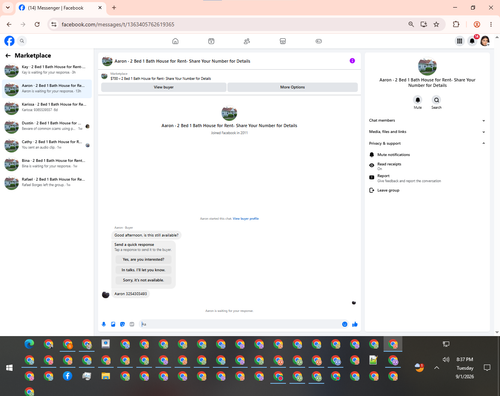Send quick response 'Yes, are you interested?'
The height and width of the screenshot is (396, 500).
coord(143,259)
